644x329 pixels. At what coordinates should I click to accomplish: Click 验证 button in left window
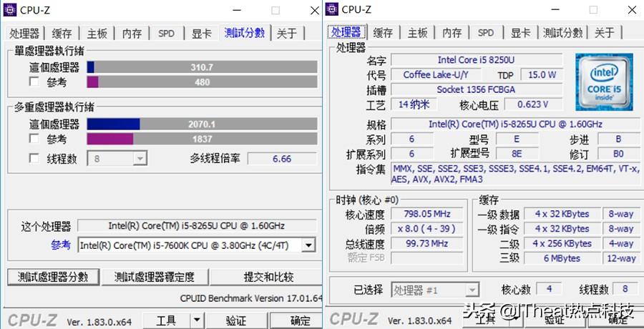pos(237,320)
